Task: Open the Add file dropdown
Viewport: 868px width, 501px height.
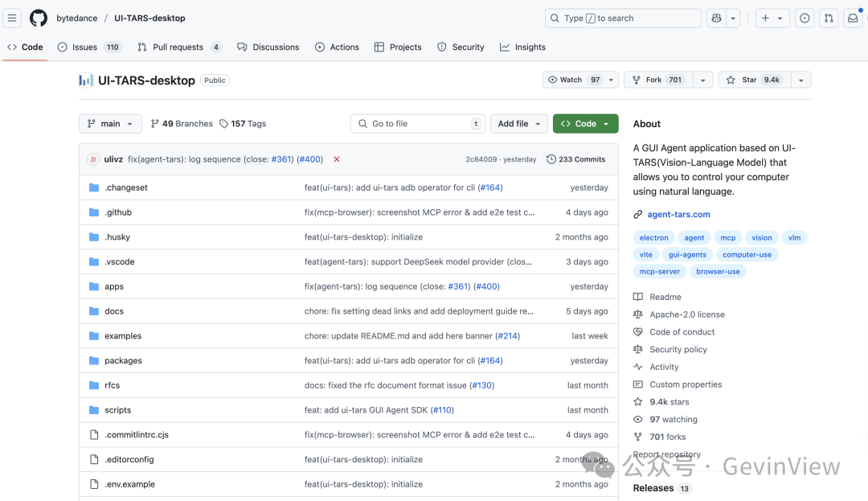Action: click(518, 124)
